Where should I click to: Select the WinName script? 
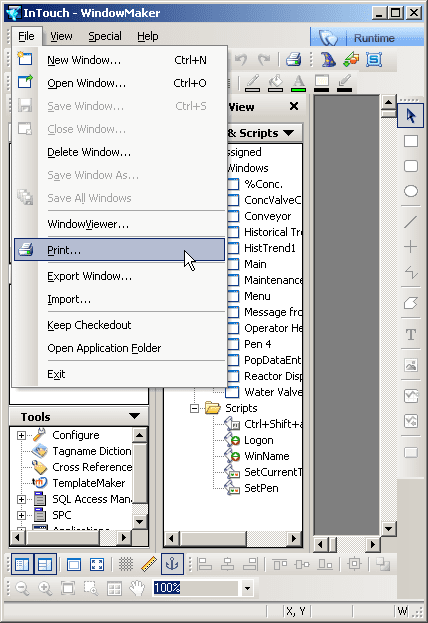tap(267, 456)
